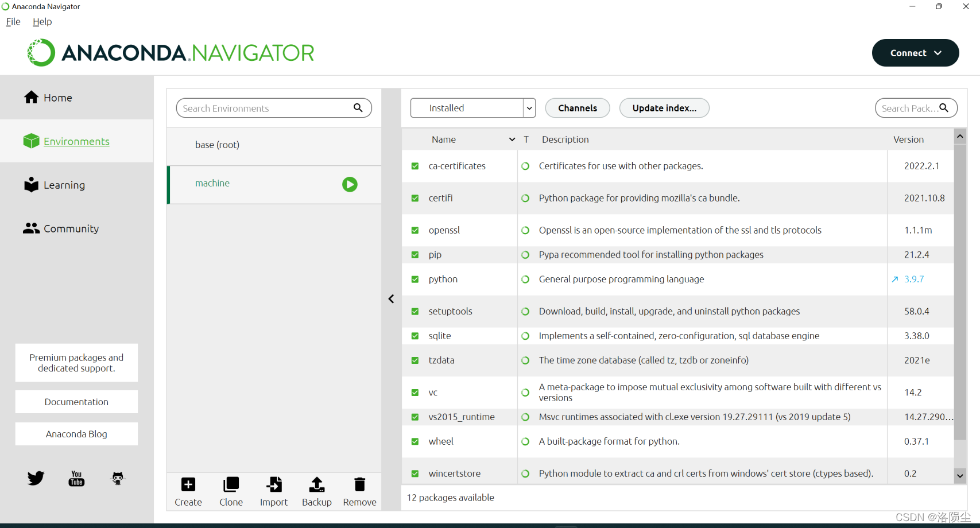Toggle the sqlite package checkbox
This screenshot has height=528, width=980.
[x=415, y=336]
